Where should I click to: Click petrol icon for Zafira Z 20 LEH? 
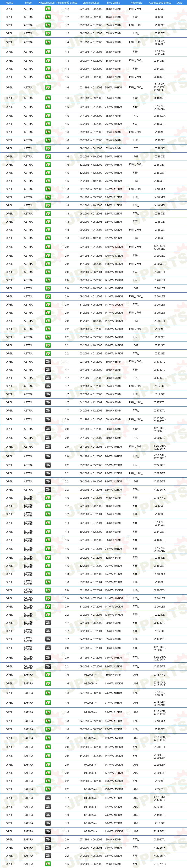[x=48, y=773]
